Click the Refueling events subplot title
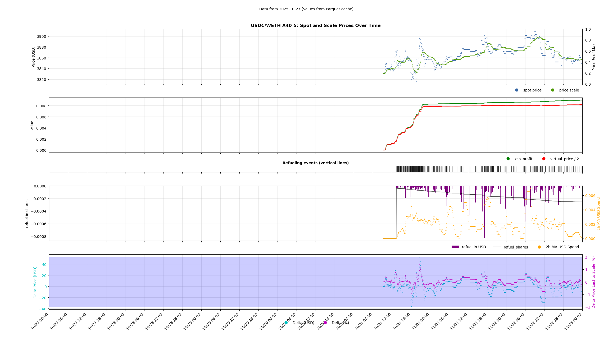Screen dimensions: 613x364 [316, 163]
